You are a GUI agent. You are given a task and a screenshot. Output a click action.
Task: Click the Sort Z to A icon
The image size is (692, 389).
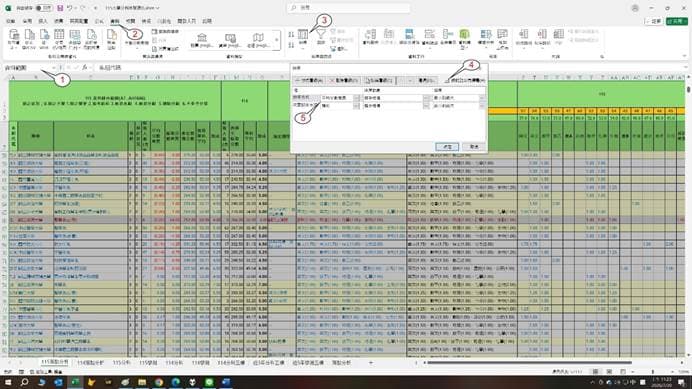click(291, 45)
